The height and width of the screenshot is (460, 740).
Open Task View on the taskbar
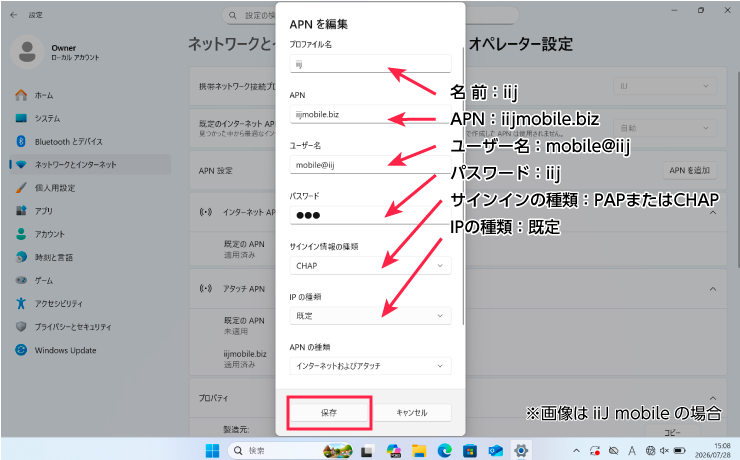pos(367,451)
